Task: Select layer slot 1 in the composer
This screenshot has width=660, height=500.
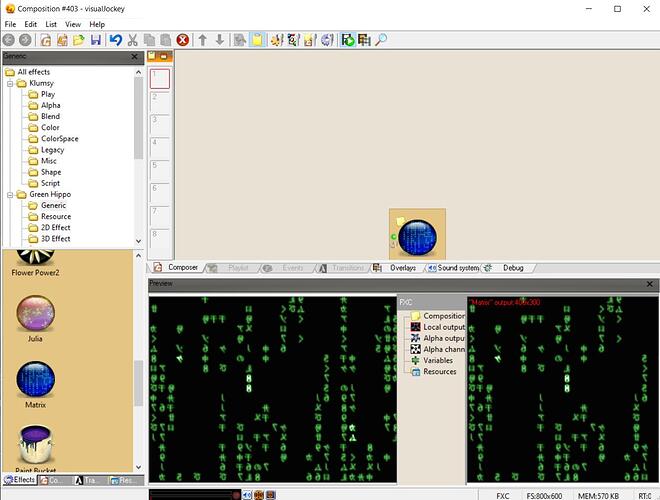Action: (160, 79)
